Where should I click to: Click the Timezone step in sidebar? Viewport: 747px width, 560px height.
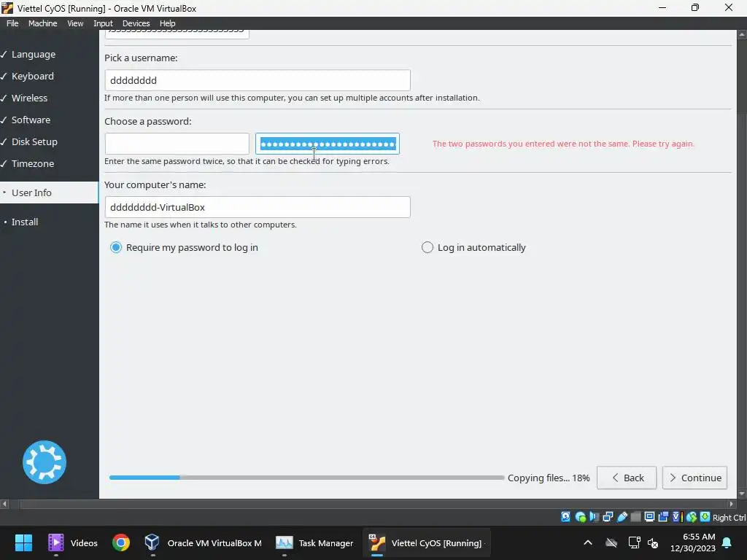33,164
